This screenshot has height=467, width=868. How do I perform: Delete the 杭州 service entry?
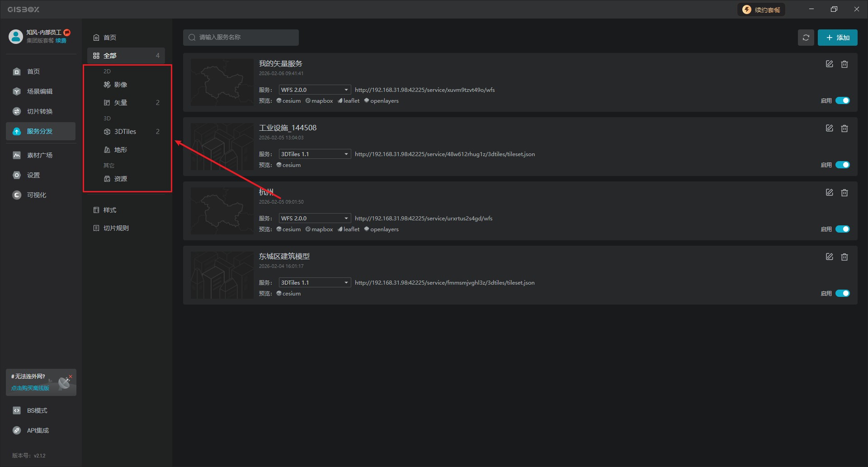[x=844, y=193]
